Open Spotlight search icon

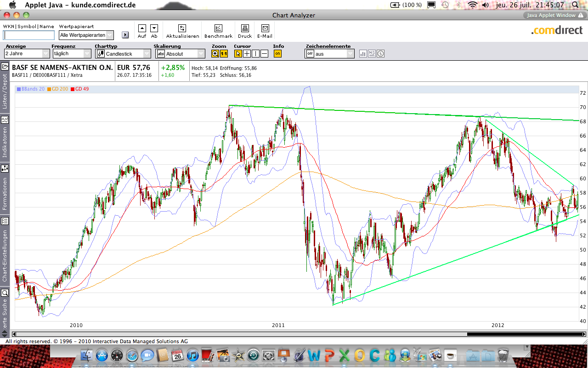(x=575, y=5)
